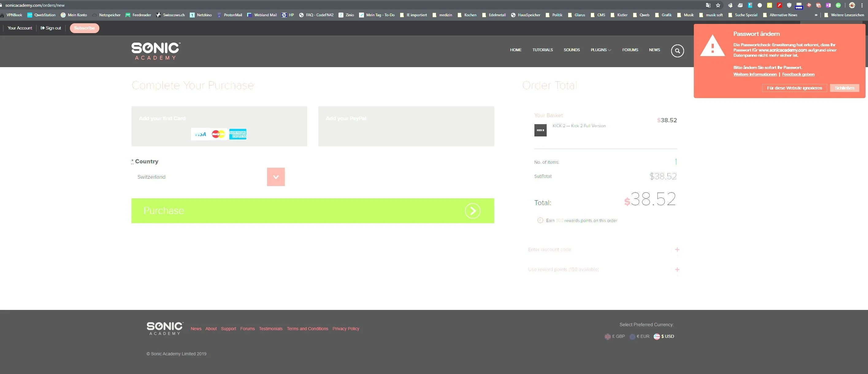
Task: Go to the Forums navigation item
Action: click(x=630, y=50)
